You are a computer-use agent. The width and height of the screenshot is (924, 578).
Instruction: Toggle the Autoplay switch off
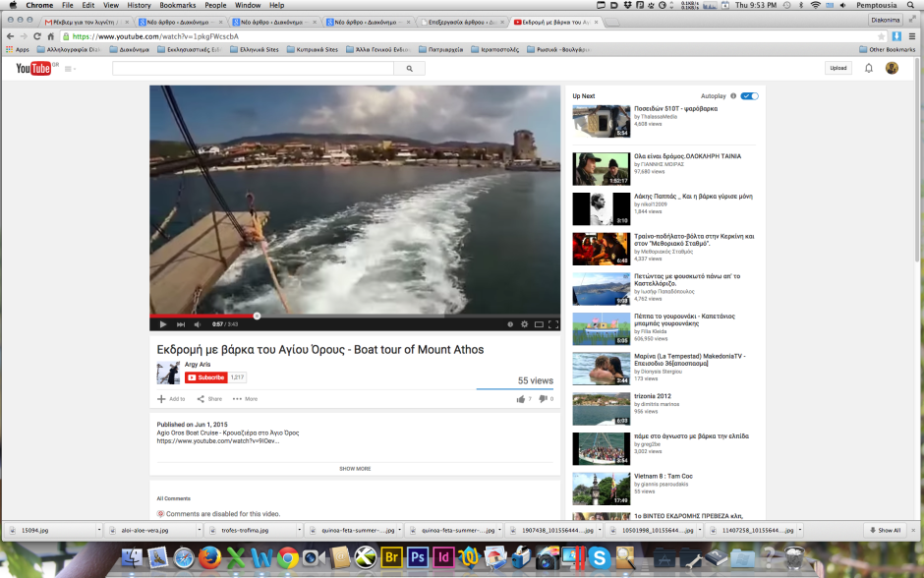click(749, 96)
